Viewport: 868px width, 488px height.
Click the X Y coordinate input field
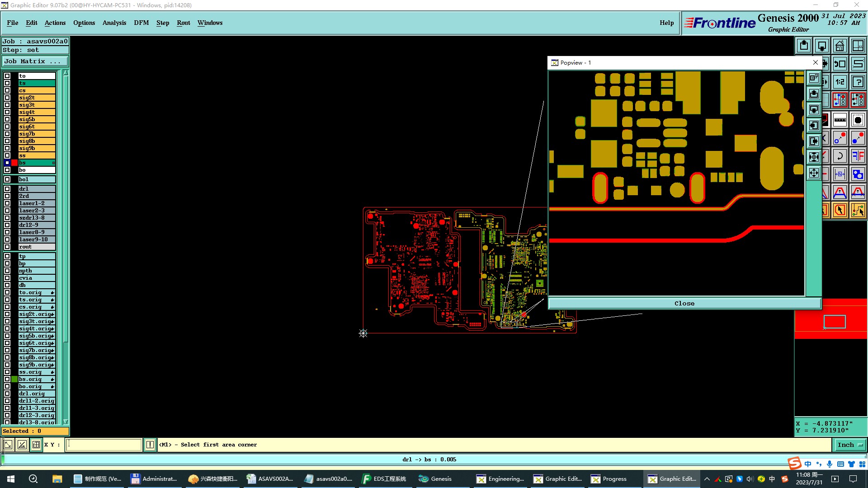(104, 445)
